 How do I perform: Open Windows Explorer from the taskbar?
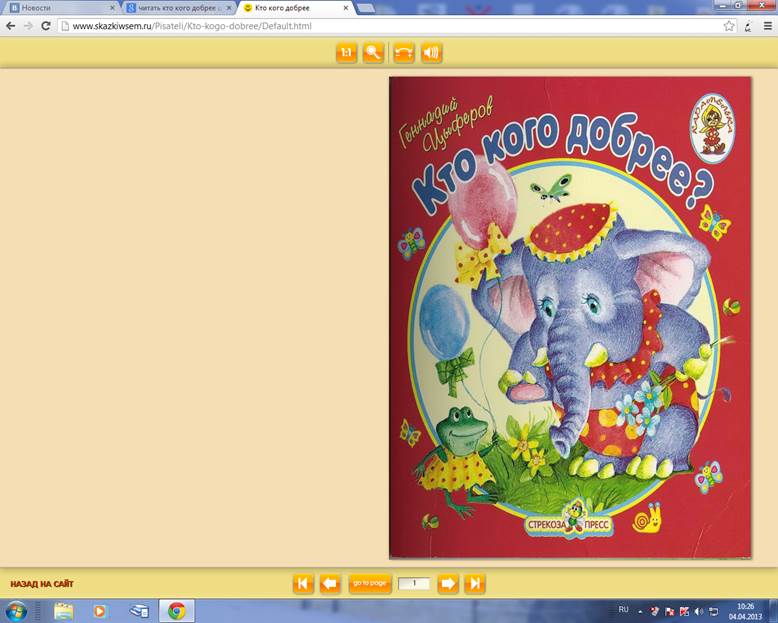tap(64, 611)
